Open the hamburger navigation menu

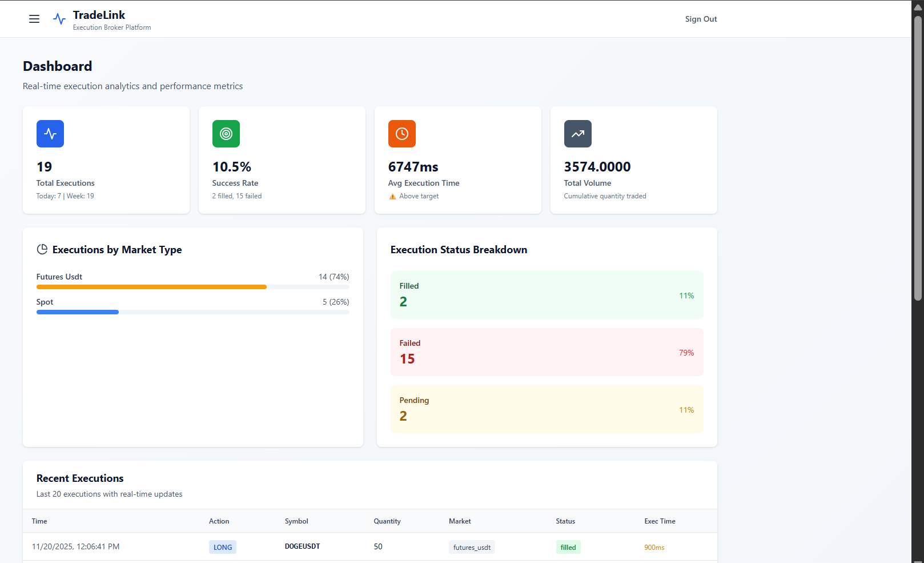(34, 18)
